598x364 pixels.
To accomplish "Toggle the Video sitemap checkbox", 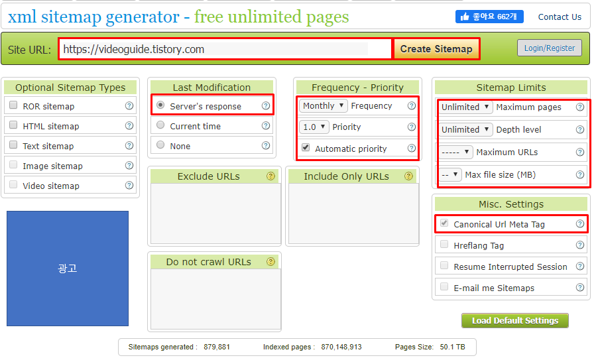I will point(13,184).
